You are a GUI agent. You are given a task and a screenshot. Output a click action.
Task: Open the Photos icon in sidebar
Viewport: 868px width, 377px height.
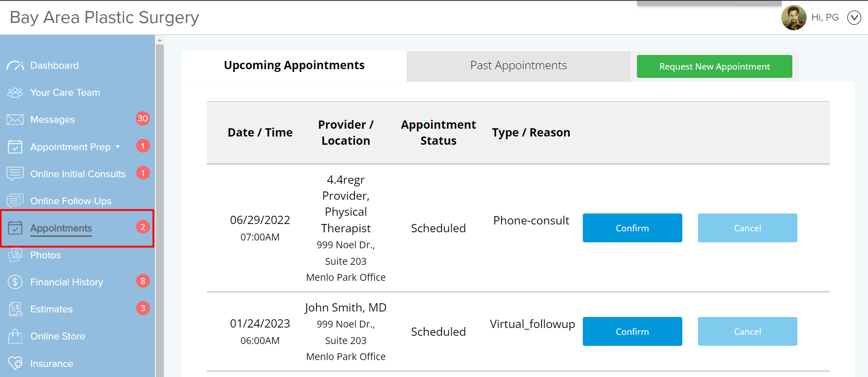pyautogui.click(x=15, y=255)
